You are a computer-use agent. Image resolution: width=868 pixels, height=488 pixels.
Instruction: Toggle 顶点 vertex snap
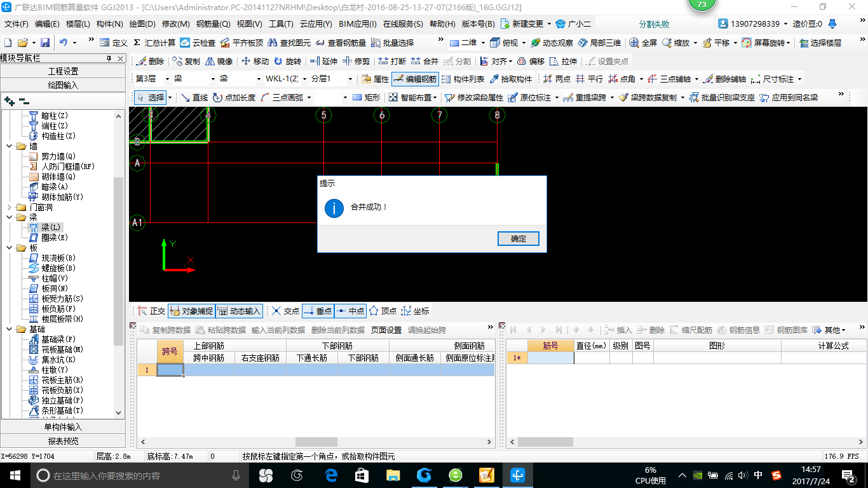[383, 311]
